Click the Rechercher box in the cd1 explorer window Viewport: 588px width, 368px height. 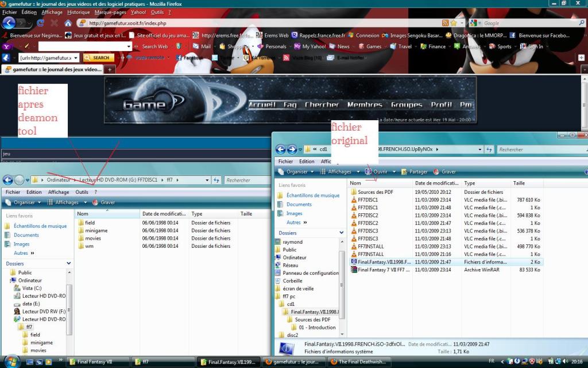541,149
